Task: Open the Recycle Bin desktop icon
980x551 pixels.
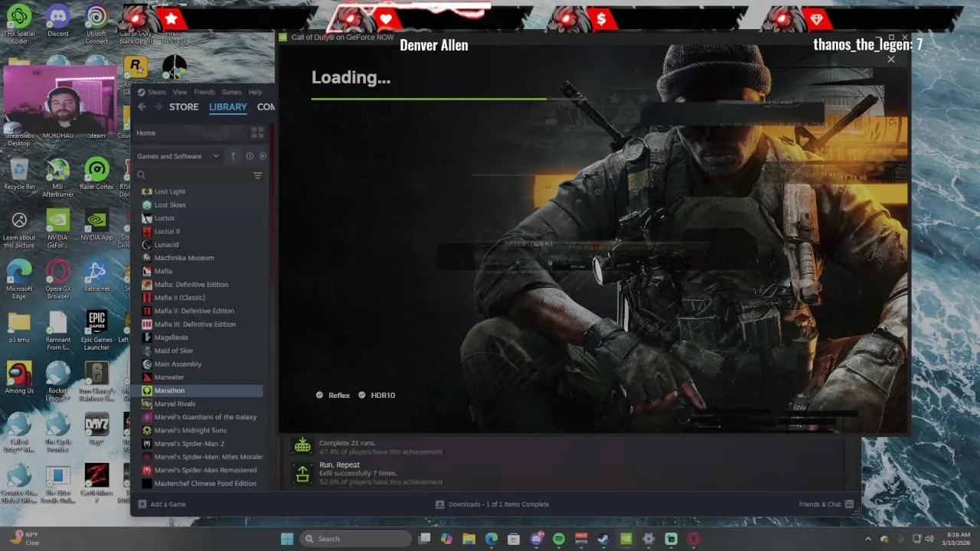Action: click(19, 174)
